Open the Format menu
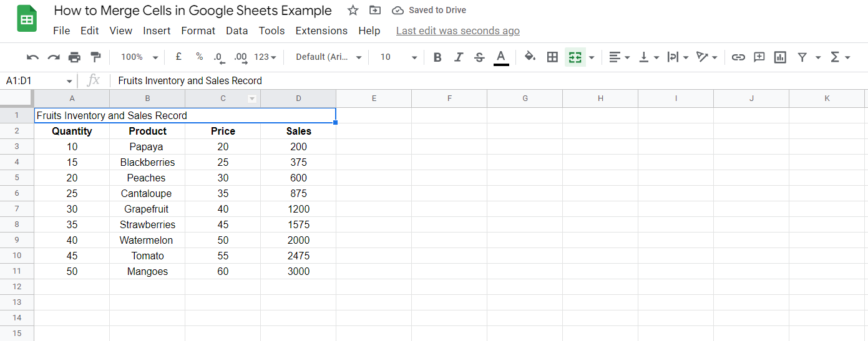 198,31
